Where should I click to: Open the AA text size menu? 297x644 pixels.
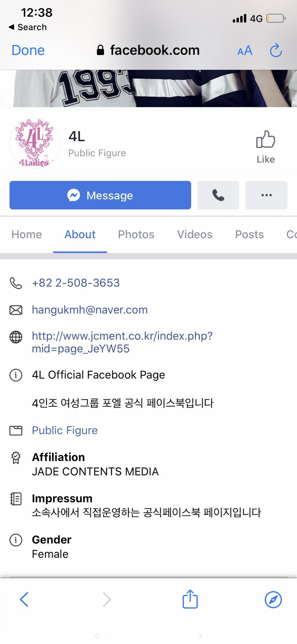click(245, 51)
